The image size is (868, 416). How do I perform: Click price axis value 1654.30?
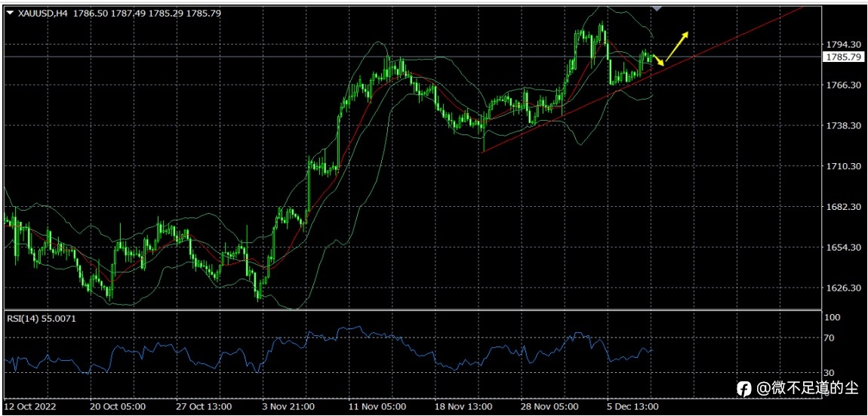coord(843,247)
